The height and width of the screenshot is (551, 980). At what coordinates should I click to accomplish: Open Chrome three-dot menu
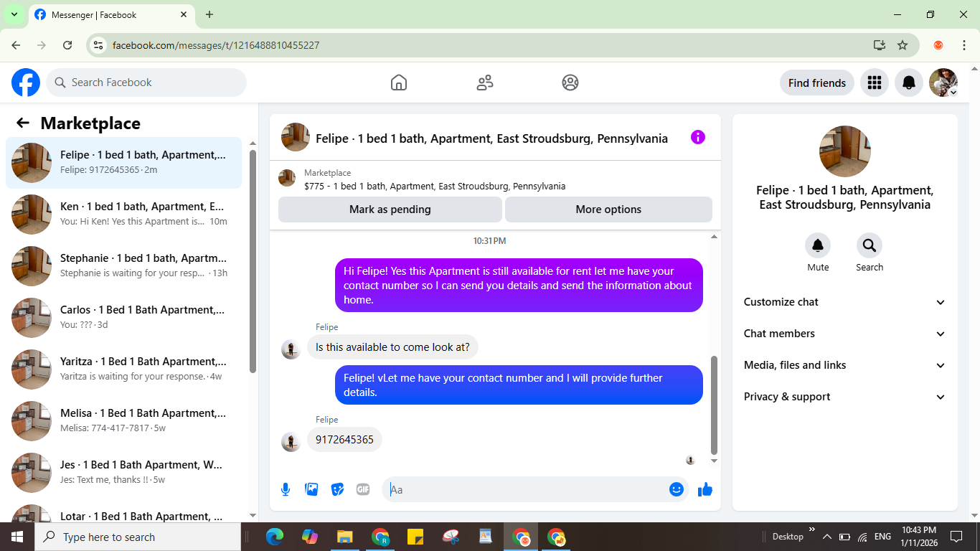click(964, 45)
